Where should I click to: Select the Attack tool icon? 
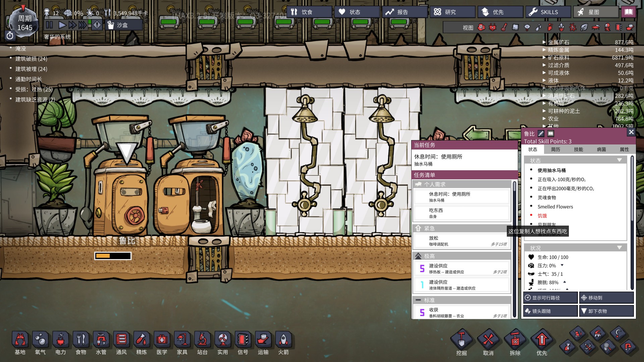coord(588,347)
